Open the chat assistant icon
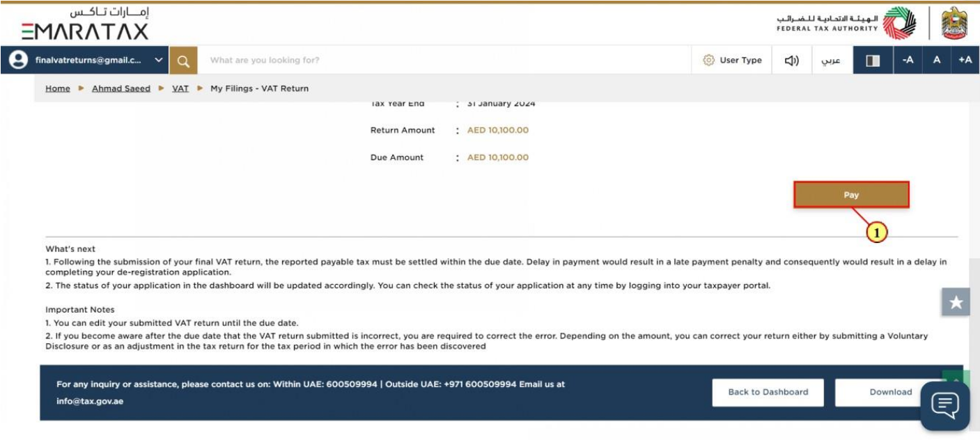The width and height of the screenshot is (980, 440). (x=945, y=405)
